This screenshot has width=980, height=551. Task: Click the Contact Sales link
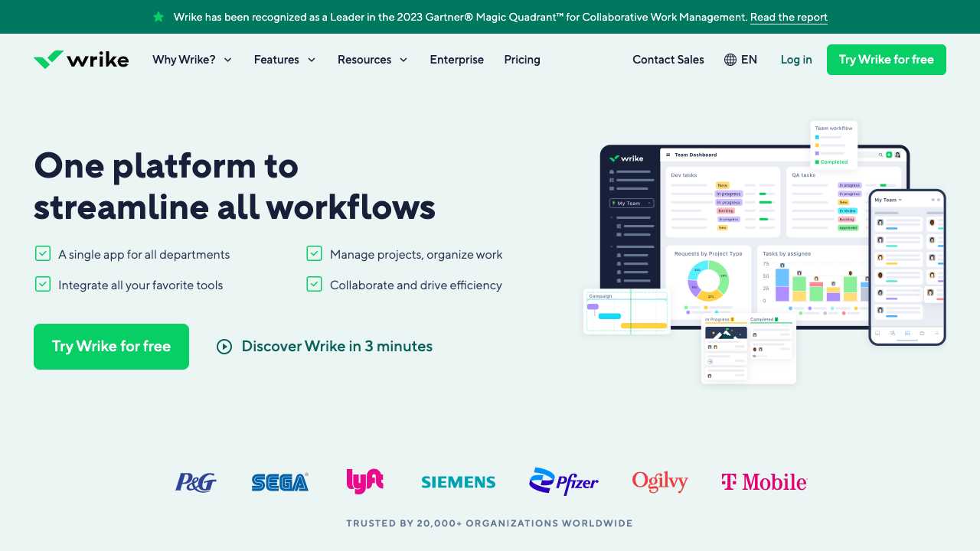tap(668, 60)
